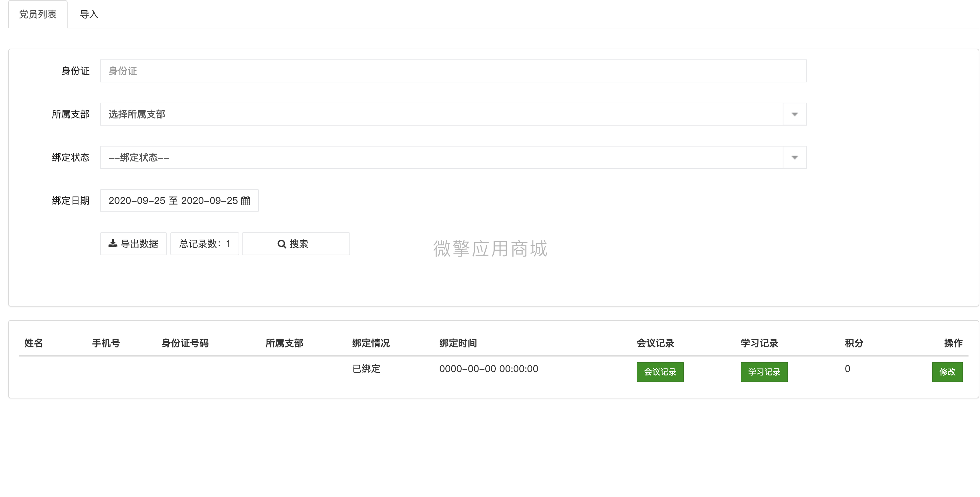The width and height of the screenshot is (980, 497).
Task: Click the 绑定日期 form label
Action: 71,201
